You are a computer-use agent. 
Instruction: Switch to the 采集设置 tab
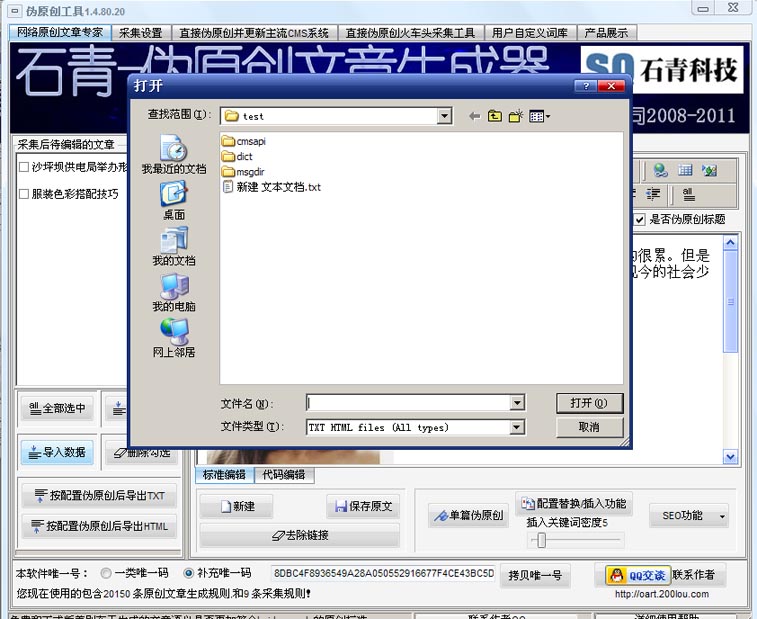pyautogui.click(x=140, y=33)
